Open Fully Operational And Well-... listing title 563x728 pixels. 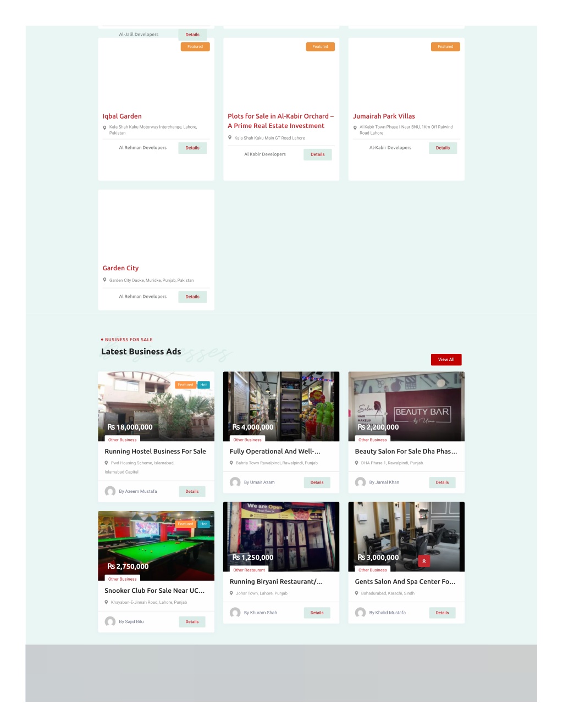tap(275, 451)
